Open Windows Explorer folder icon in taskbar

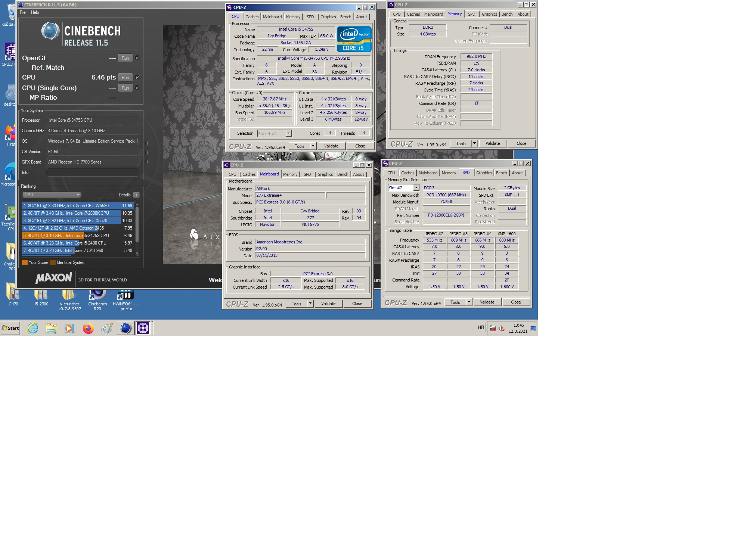point(51,328)
